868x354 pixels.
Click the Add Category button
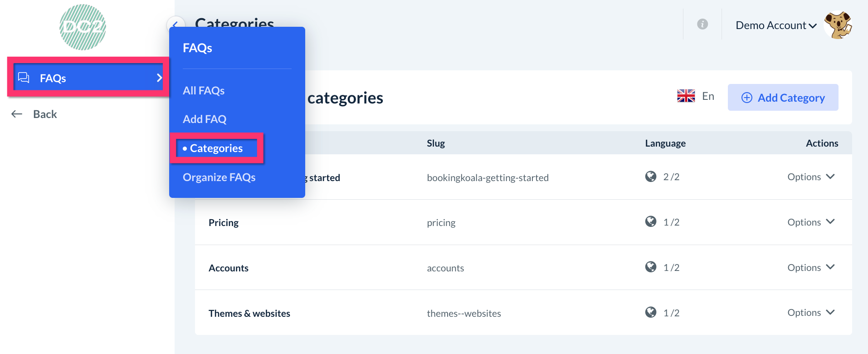783,98
